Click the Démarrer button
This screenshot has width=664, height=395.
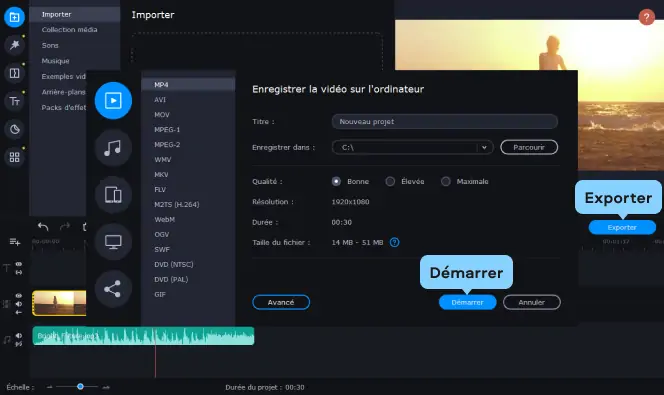click(x=468, y=302)
